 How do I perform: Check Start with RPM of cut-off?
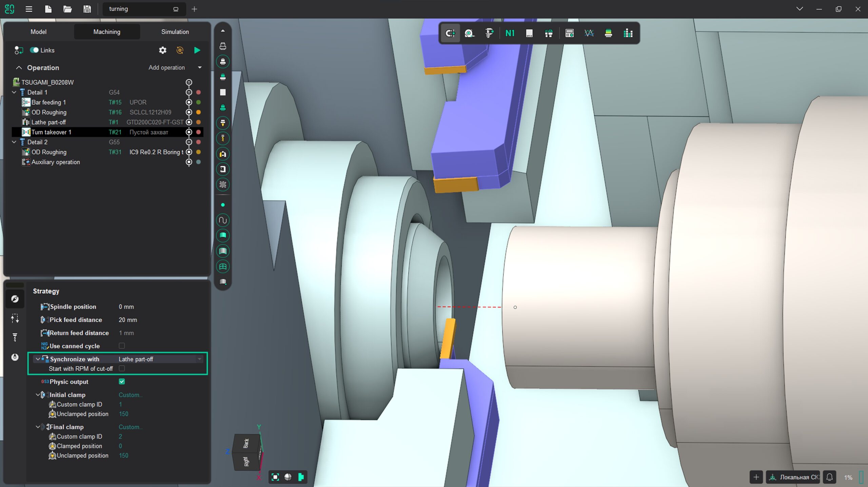(122, 368)
